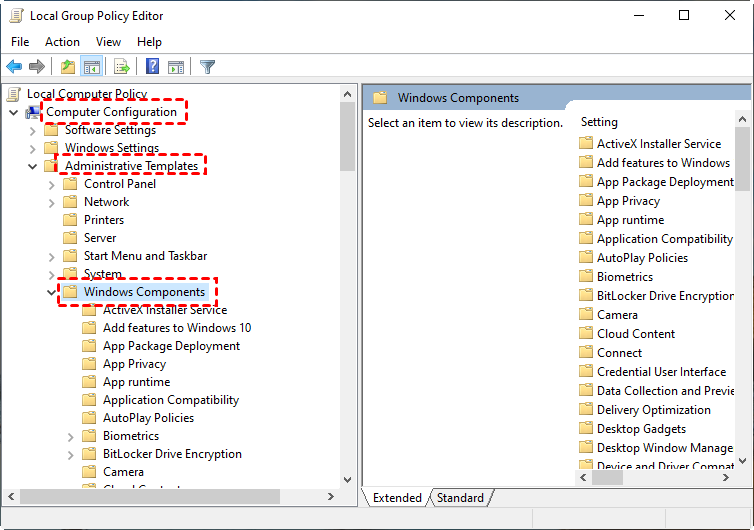The image size is (754, 530).
Task: Click the app icon in the title bar
Action: pyautogui.click(x=16, y=16)
